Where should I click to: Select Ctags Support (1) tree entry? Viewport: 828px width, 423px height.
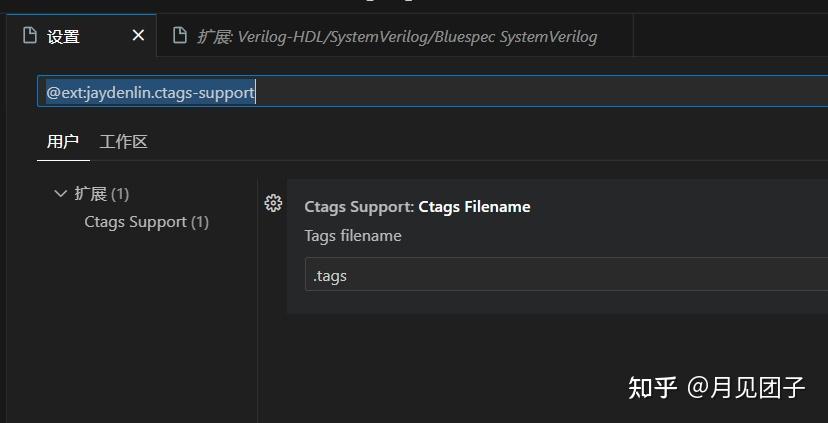click(146, 222)
